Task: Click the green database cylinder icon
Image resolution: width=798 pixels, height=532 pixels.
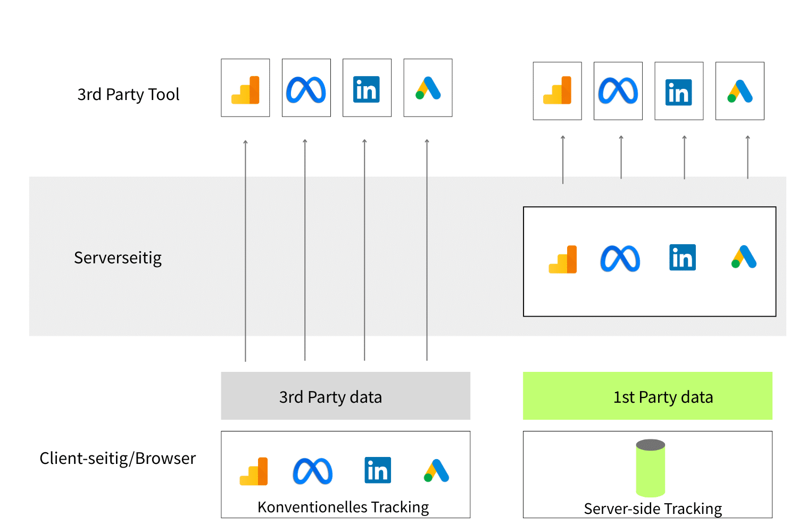Action: click(x=650, y=468)
